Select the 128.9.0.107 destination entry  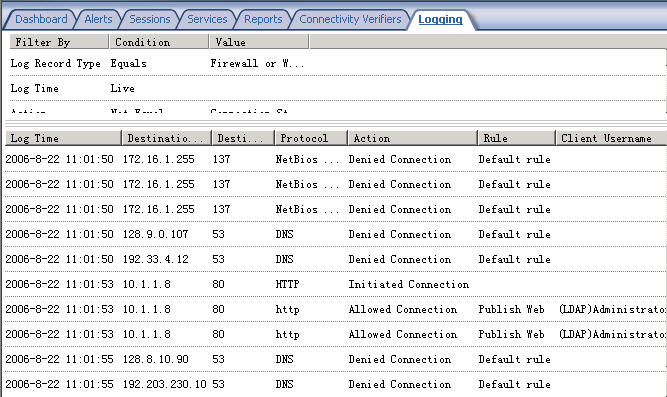click(155, 234)
